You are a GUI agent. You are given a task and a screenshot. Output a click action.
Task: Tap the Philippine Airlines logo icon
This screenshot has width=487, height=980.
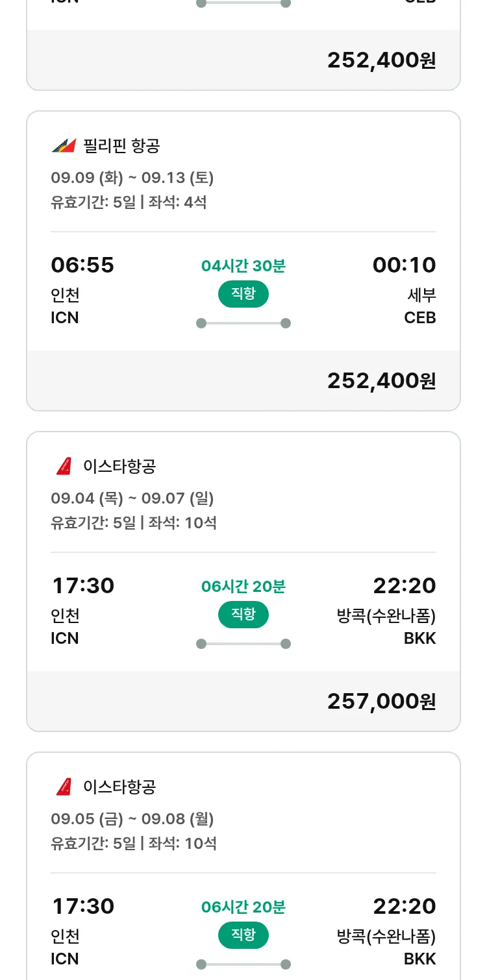click(x=64, y=145)
